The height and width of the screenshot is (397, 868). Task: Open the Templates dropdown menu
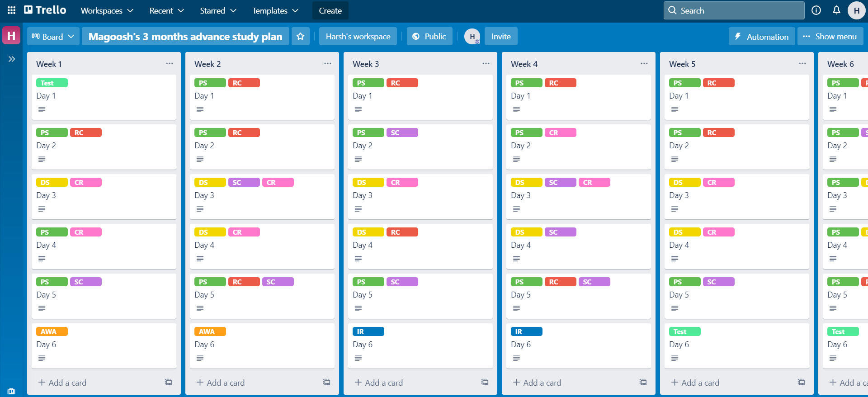point(275,10)
